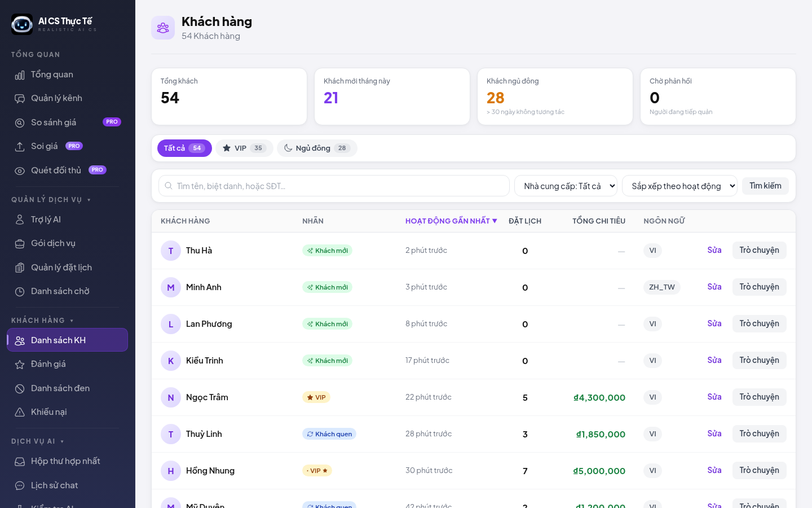Image resolution: width=812 pixels, height=508 pixels.
Task: Click Ngọc Trâm's avatar letter N
Action: pos(171,397)
